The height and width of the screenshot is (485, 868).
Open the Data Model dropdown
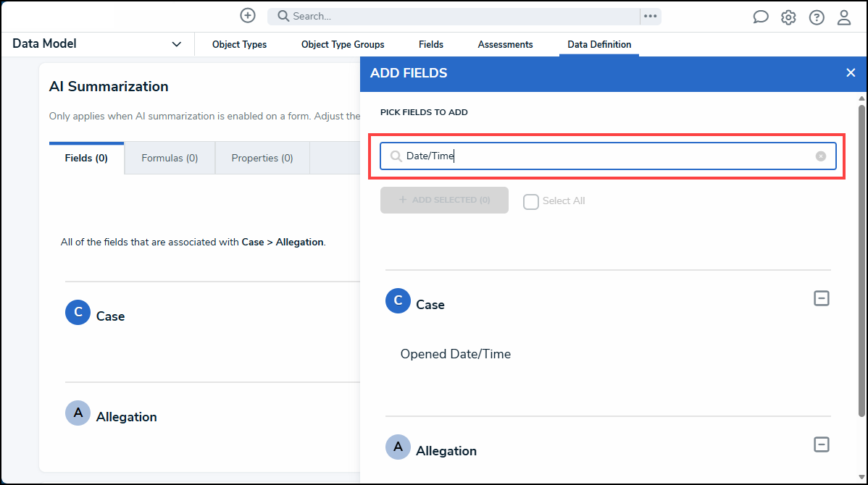tap(176, 44)
